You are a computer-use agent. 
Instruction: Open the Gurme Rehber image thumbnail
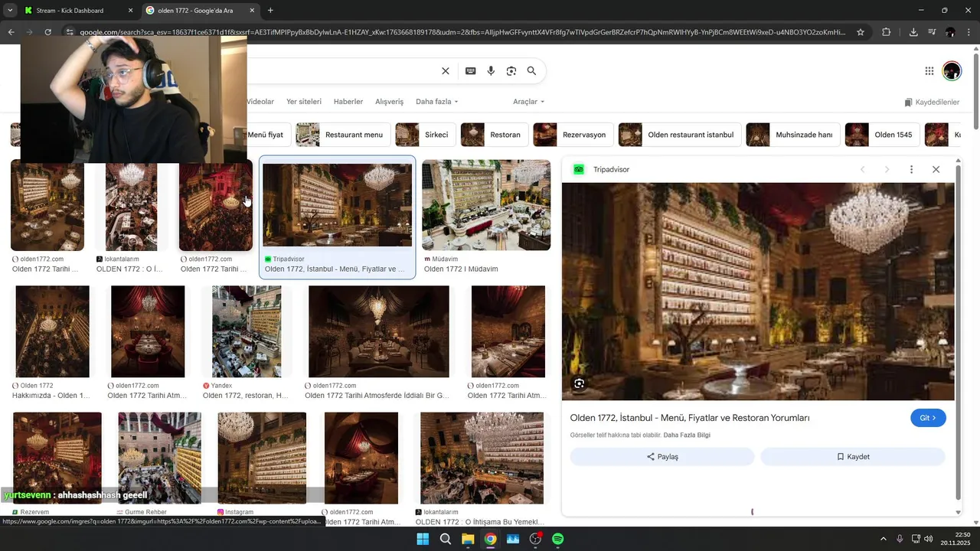[159, 458]
